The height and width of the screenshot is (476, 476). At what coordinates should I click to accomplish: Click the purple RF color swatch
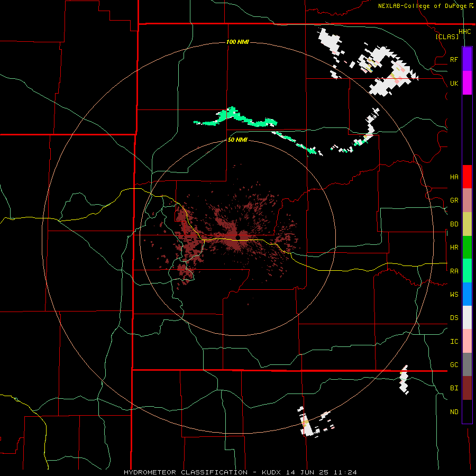tap(467, 59)
